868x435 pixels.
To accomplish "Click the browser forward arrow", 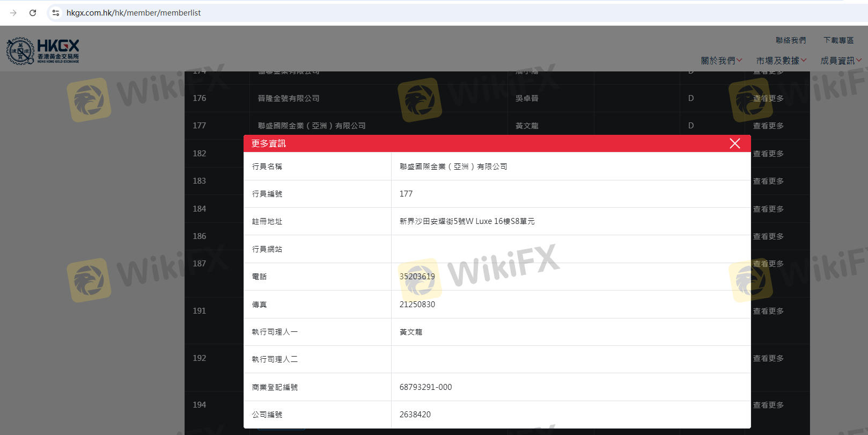I will tap(13, 13).
